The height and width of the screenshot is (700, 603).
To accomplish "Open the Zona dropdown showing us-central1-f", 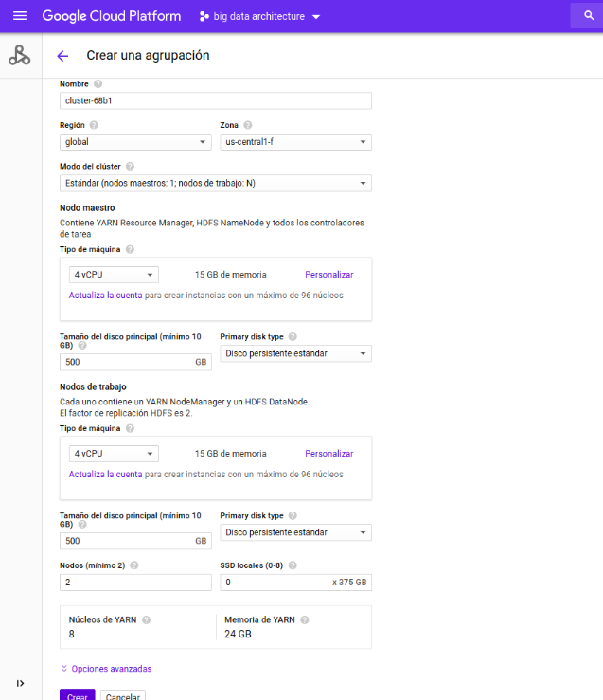I will (x=295, y=142).
